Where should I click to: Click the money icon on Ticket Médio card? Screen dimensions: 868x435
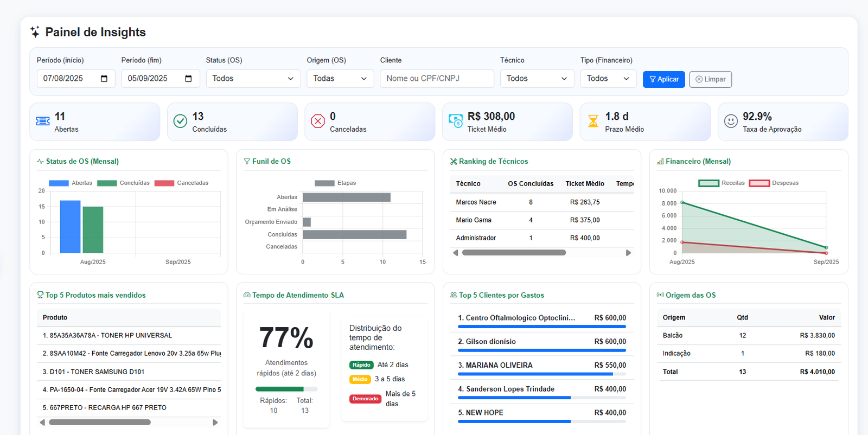(x=456, y=121)
